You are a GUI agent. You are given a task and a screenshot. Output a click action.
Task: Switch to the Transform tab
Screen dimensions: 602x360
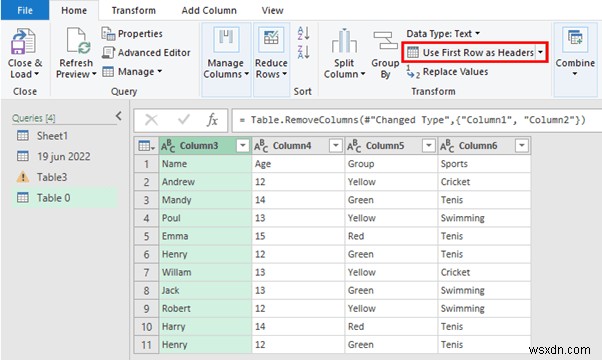(x=134, y=10)
